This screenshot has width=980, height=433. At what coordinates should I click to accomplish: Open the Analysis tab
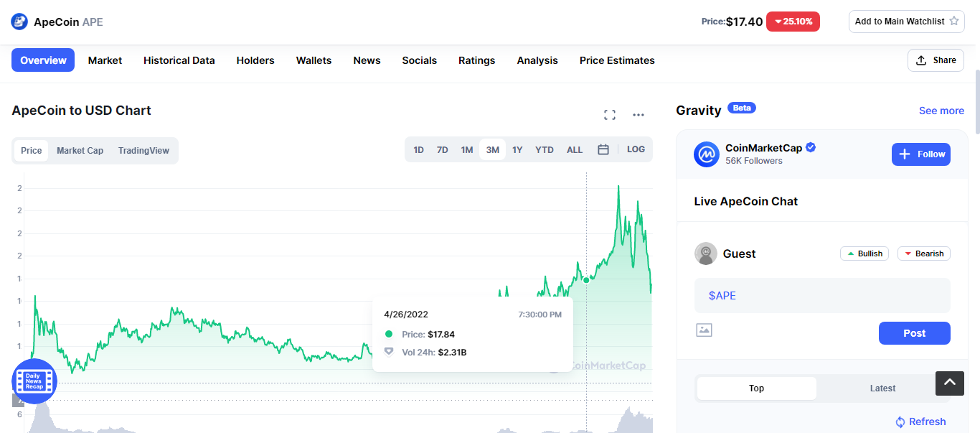click(x=537, y=60)
